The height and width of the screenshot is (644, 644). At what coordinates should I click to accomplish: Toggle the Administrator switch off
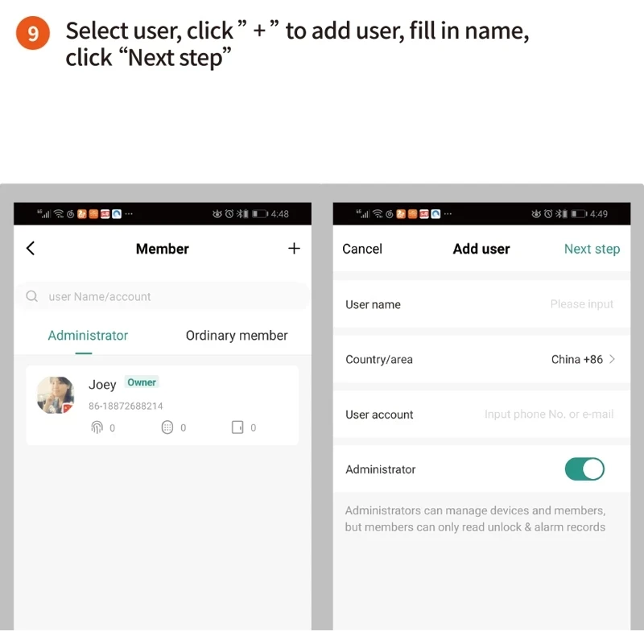584,469
